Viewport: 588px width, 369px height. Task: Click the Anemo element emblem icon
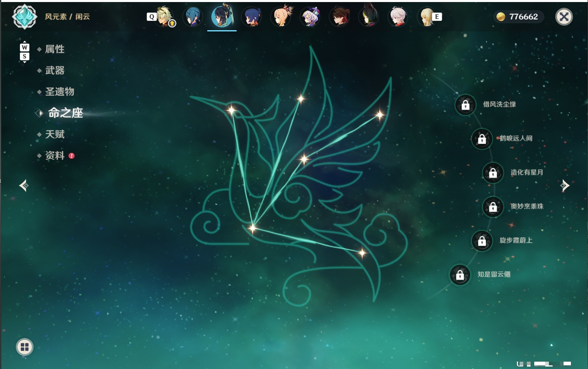[x=25, y=17]
